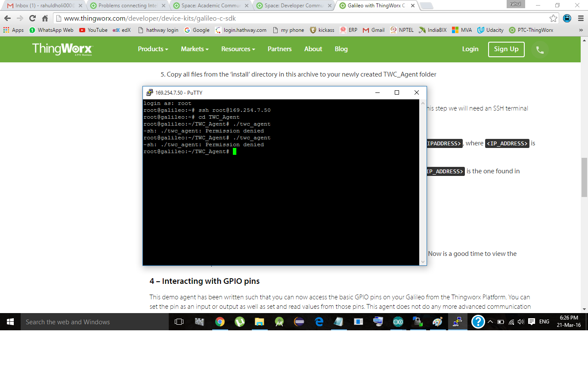Open Eclipse from the taskbar

coord(299,322)
